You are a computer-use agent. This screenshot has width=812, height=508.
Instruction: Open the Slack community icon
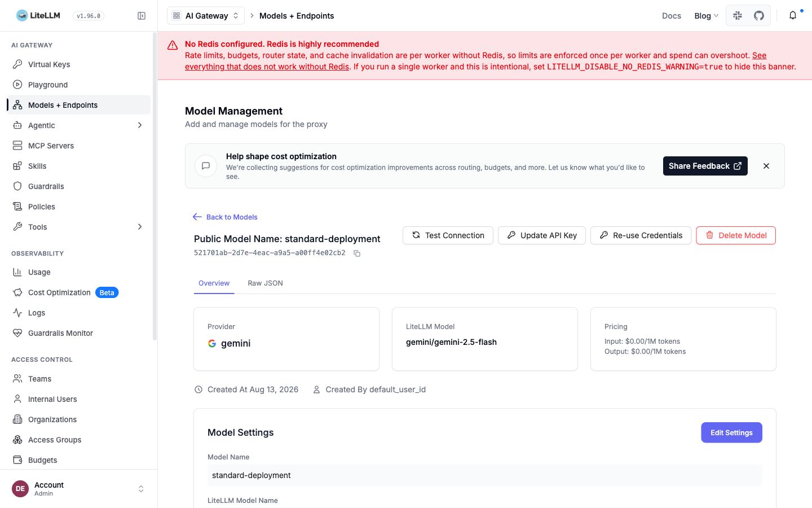pyautogui.click(x=738, y=16)
